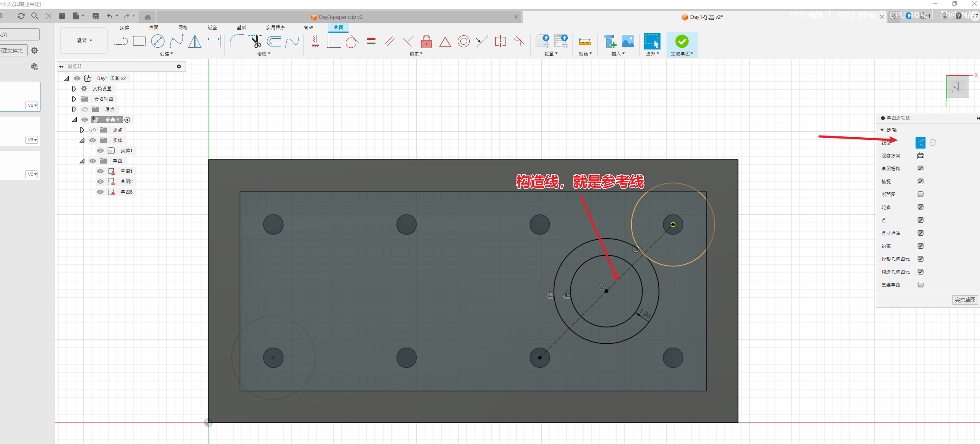Apply the Fix/Unfix lock constraint
980x444 pixels.
426,42
